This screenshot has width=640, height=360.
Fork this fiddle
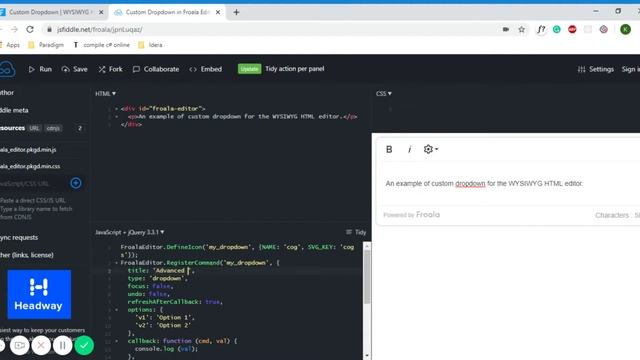coord(110,69)
